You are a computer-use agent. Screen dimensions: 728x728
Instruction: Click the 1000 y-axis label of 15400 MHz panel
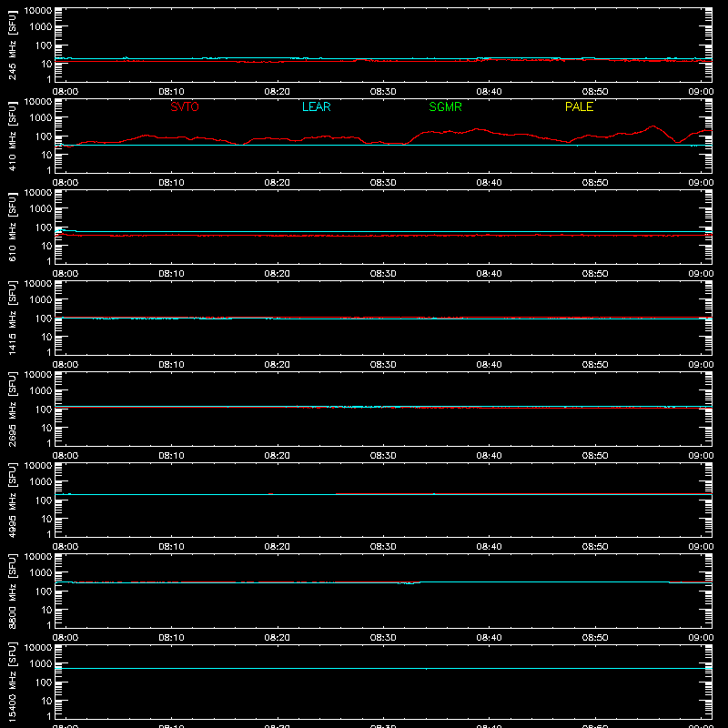(x=41, y=664)
